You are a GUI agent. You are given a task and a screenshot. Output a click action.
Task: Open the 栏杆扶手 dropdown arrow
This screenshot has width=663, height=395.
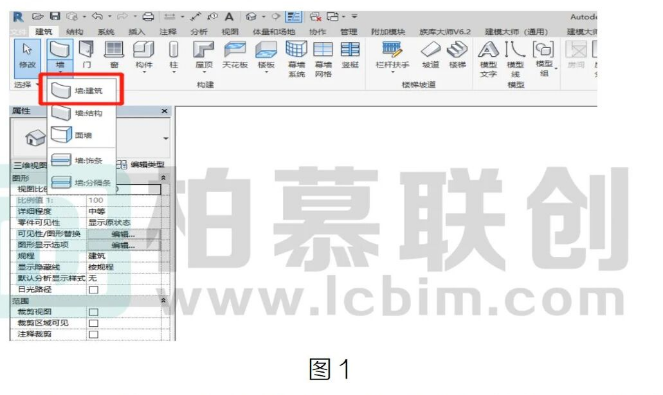click(392, 72)
